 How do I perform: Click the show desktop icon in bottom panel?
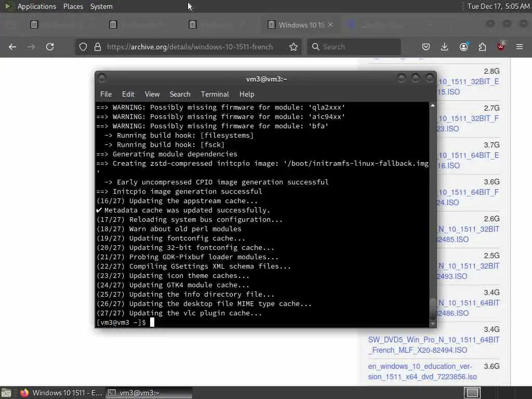[6, 393]
